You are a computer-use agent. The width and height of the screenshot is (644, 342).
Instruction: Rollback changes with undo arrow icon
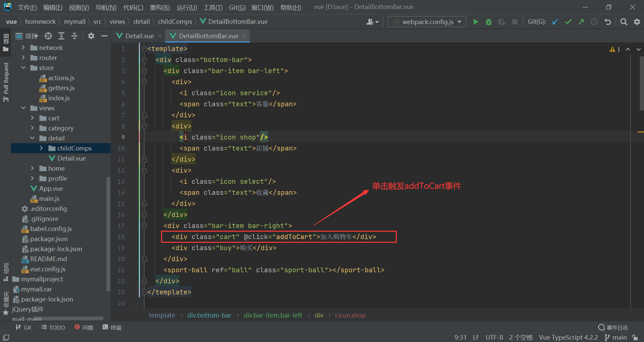pyautogui.click(x=607, y=22)
